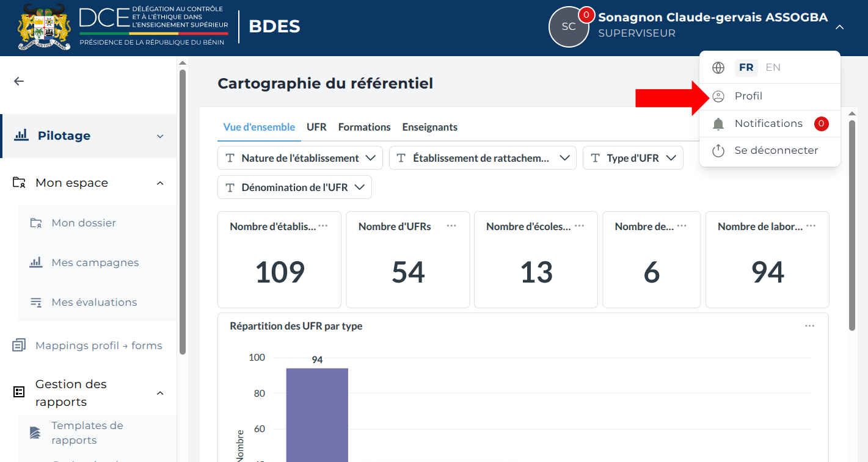
Task: Click the notification count badge in menu
Action: tap(822, 124)
